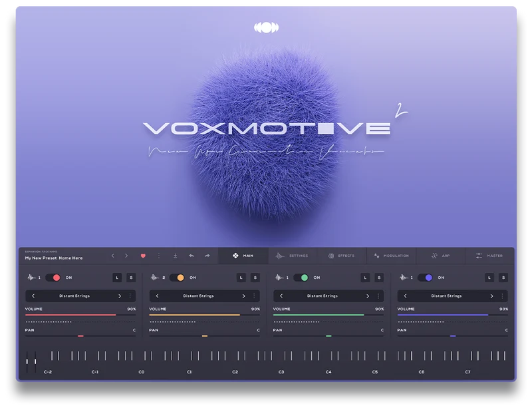Image resolution: width=532 pixels, height=406 pixels.
Task: Select previous sound on the red layer
Action: (x=33, y=296)
